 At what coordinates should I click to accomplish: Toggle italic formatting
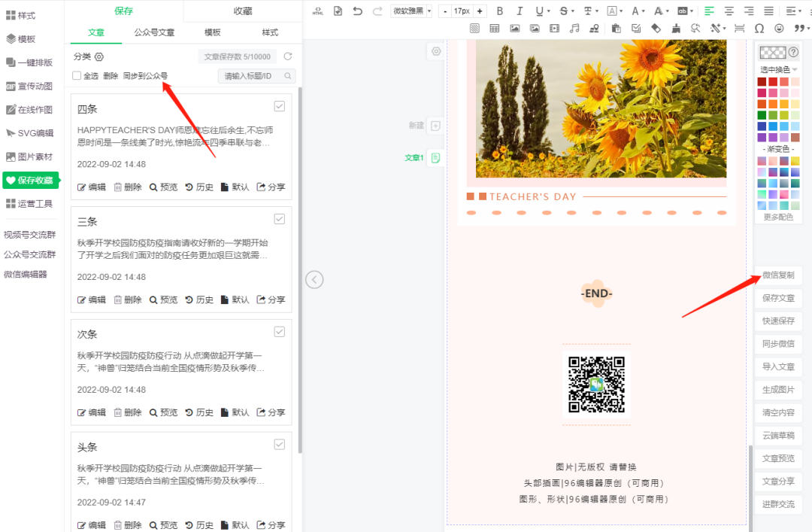click(x=520, y=11)
